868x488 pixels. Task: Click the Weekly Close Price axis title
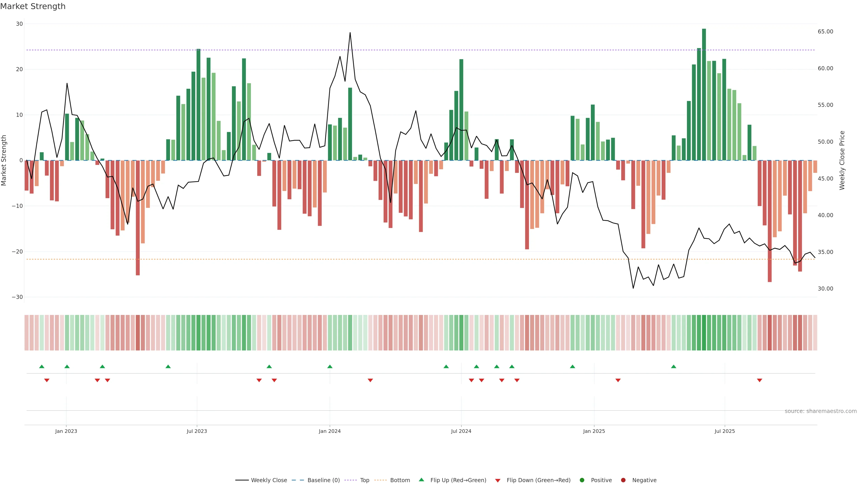click(842, 160)
